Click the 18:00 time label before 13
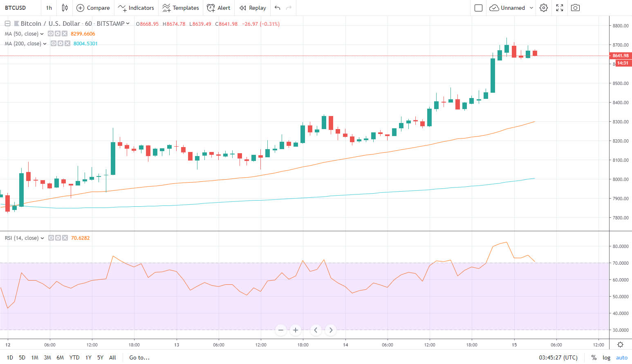 click(134, 345)
